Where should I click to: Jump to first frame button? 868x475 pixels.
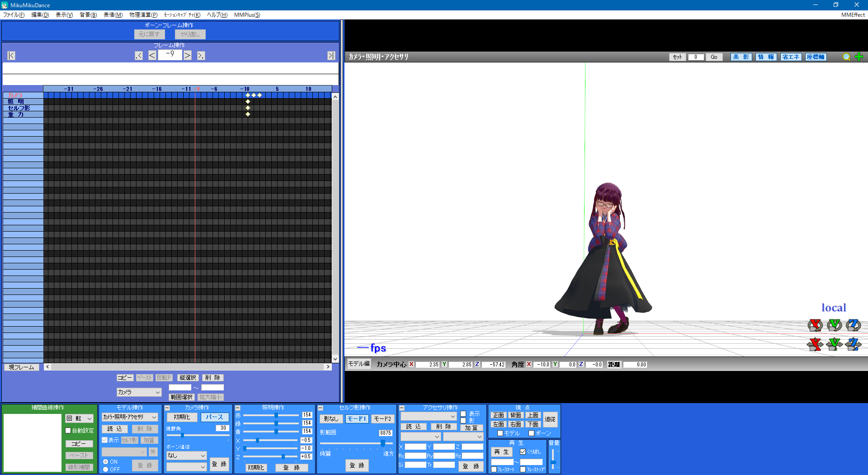[x=11, y=56]
